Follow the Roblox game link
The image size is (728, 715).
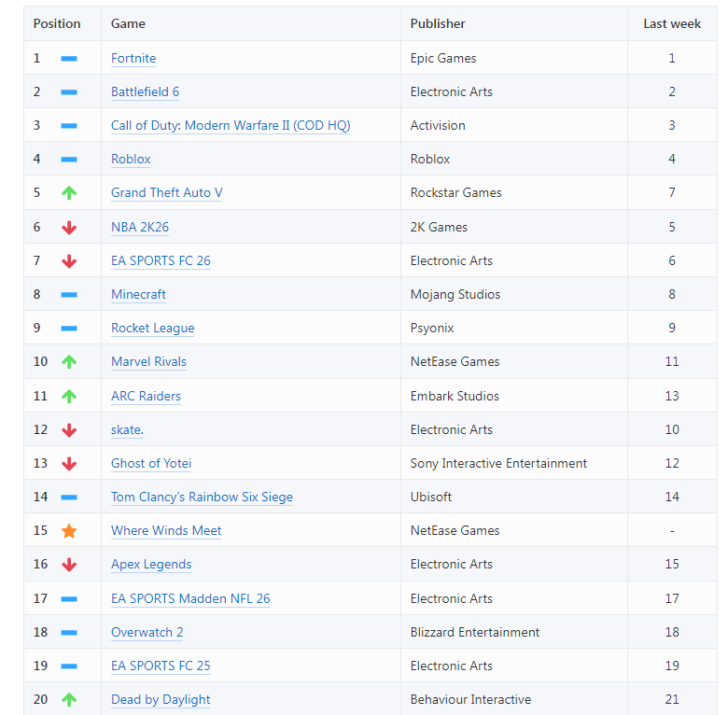(131, 160)
